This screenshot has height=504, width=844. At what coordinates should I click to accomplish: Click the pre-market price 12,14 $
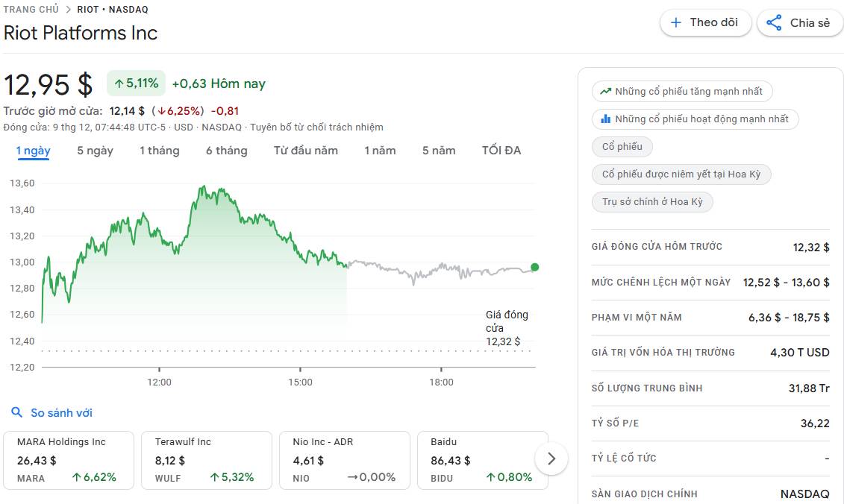click(127, 111)
